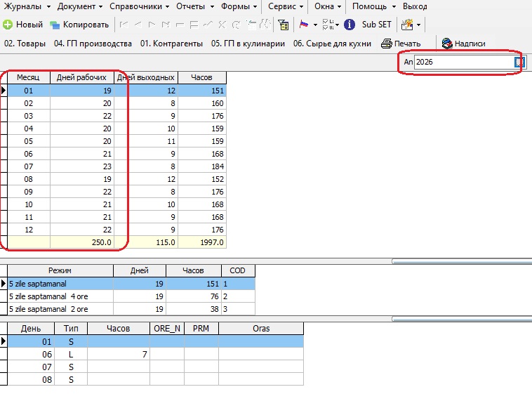Open the Отчеты menu
Viewport: 532px width, 394px height.
[195, 6]
